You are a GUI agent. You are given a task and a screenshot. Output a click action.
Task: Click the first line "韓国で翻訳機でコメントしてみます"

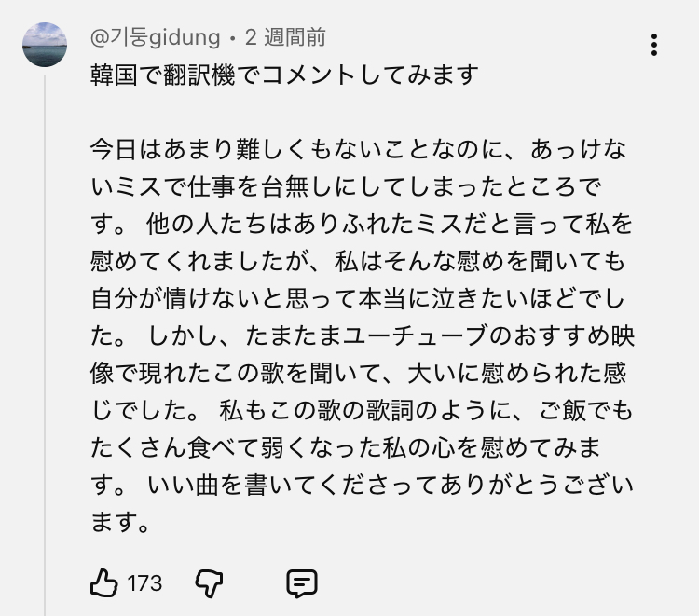click(284, 75)
